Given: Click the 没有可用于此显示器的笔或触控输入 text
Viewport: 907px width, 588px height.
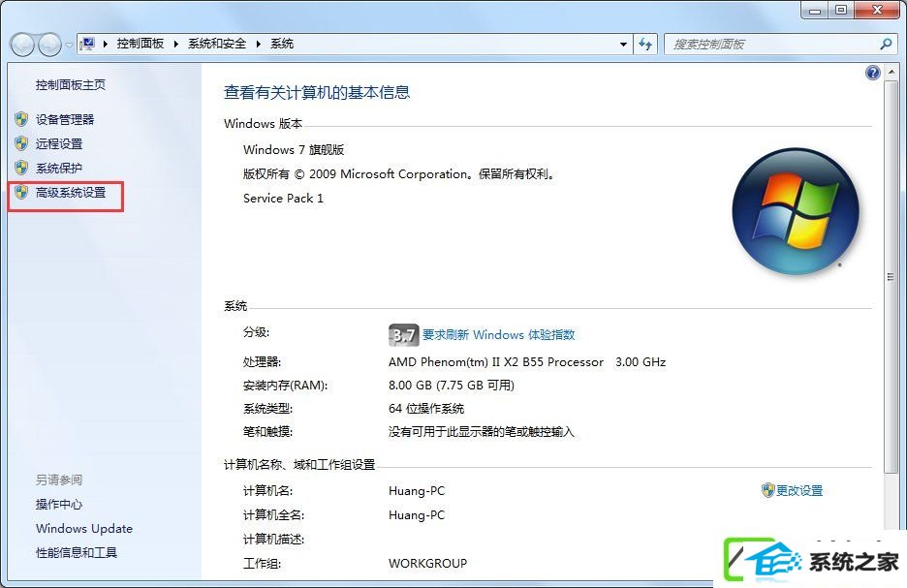Looking at the screenshot, I should click(x=482, y=432).
